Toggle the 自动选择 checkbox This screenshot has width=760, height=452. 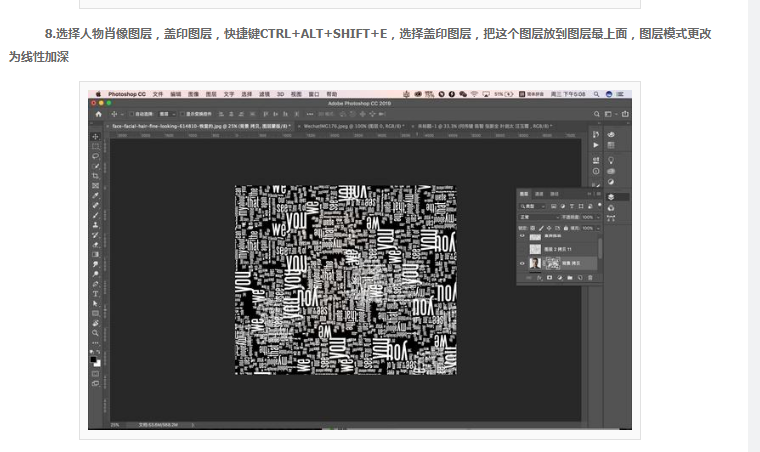(x=131, y=114)
